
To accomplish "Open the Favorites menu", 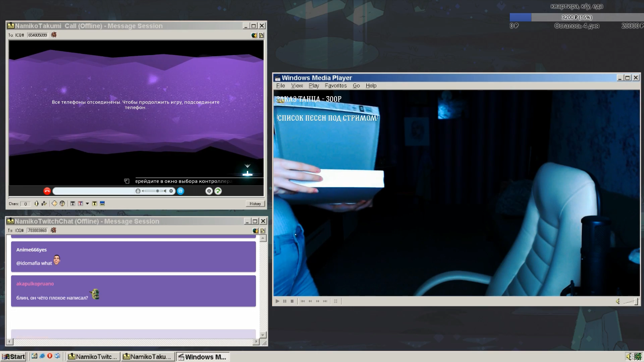I will (335, 86).
